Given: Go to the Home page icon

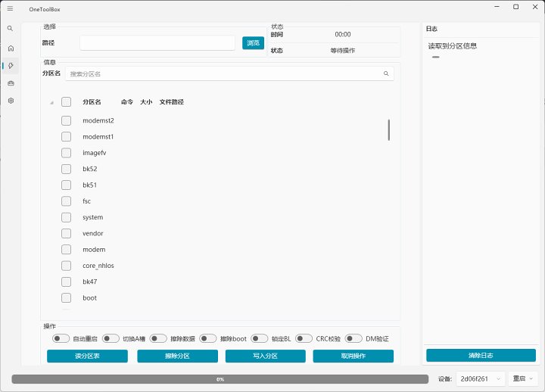Looking at the screenshot, I should tap(11, 48).
